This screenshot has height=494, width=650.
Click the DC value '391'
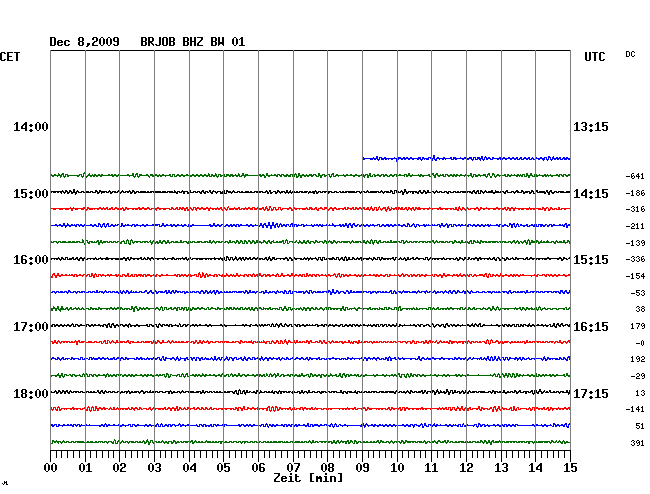(638, 443)
